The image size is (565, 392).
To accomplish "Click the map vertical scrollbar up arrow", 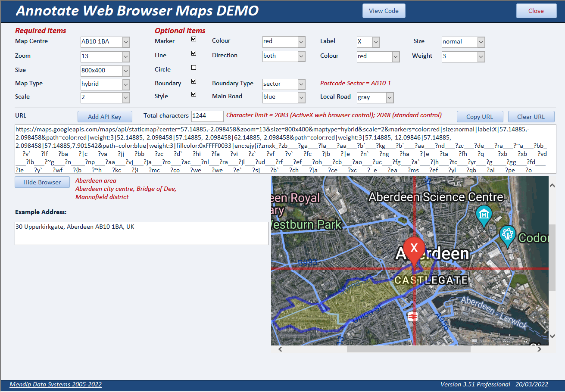I will tap(553, 185).
